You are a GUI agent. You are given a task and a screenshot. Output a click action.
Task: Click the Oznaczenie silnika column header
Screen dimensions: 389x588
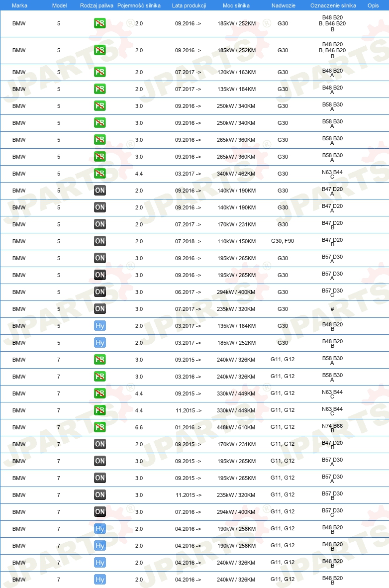[x=333, y=5]
